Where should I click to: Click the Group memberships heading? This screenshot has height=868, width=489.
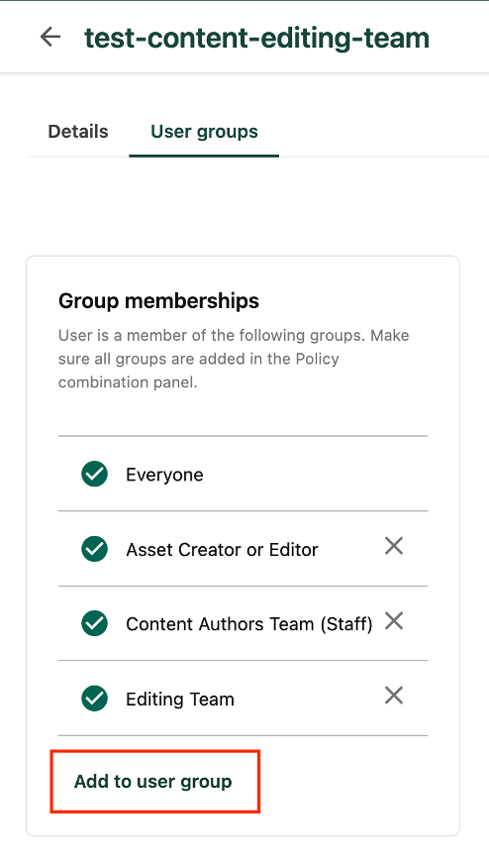[158, 300]
